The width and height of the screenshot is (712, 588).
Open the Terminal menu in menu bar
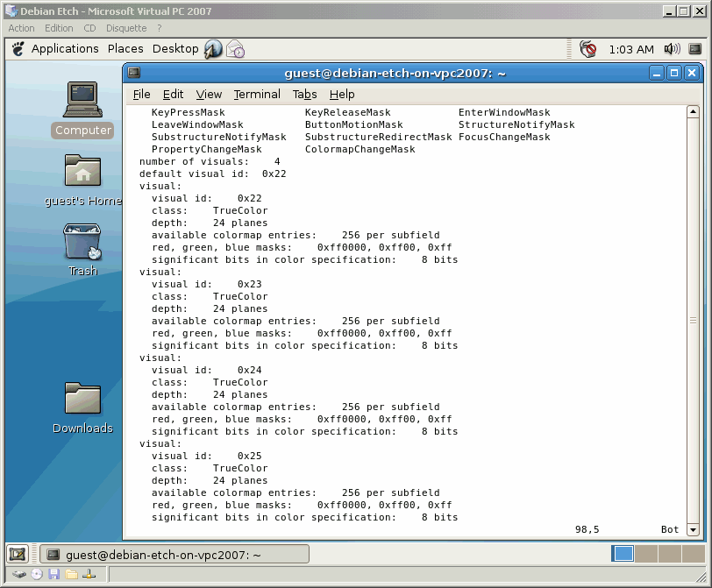[x=257, y=94]
